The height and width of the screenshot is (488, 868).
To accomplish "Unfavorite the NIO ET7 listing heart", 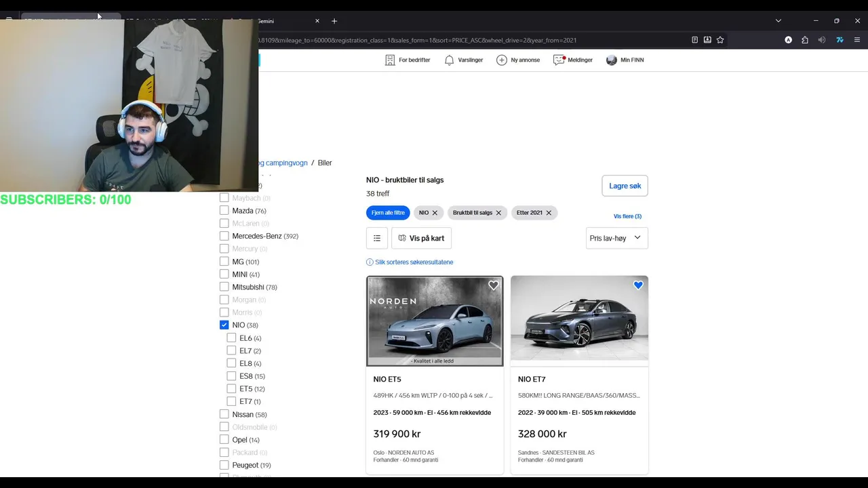I will 638,285.
